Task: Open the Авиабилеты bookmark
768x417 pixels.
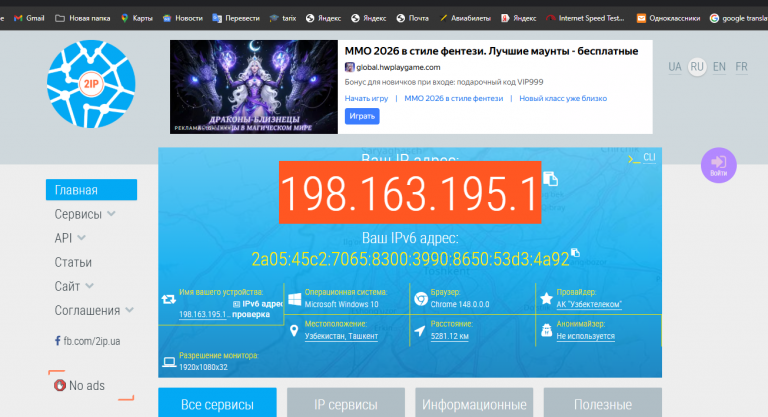Action: click(465, 18)
